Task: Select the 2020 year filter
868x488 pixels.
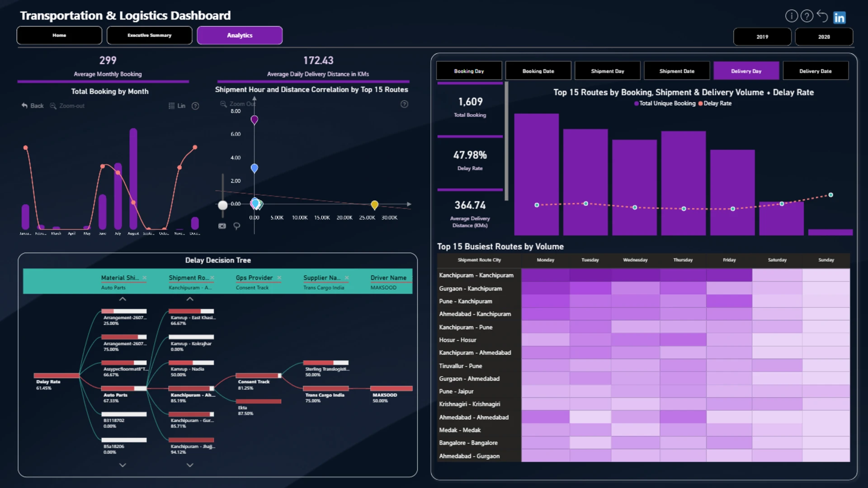Action: coord(824,37)
